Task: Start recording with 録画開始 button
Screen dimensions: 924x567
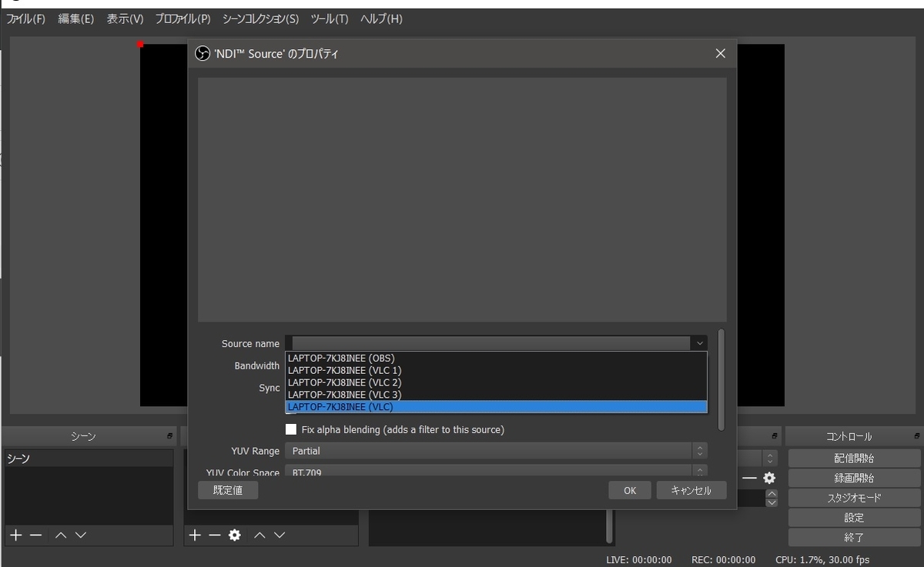Action: [854, 478]
